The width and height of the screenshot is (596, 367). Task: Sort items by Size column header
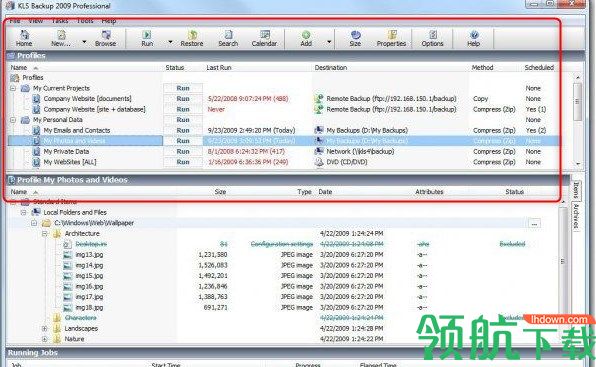pyautogui.click(x=220, y=192)
